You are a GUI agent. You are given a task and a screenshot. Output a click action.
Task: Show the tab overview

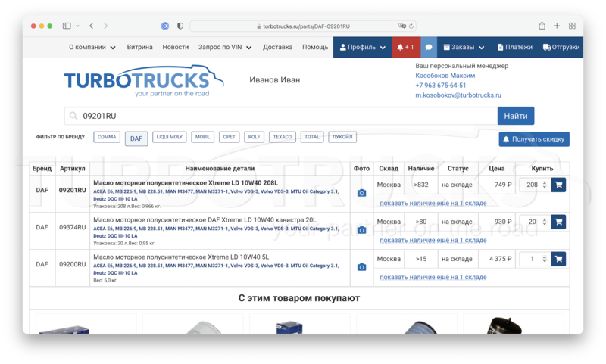pyautogui.click(x=572, y=26)
